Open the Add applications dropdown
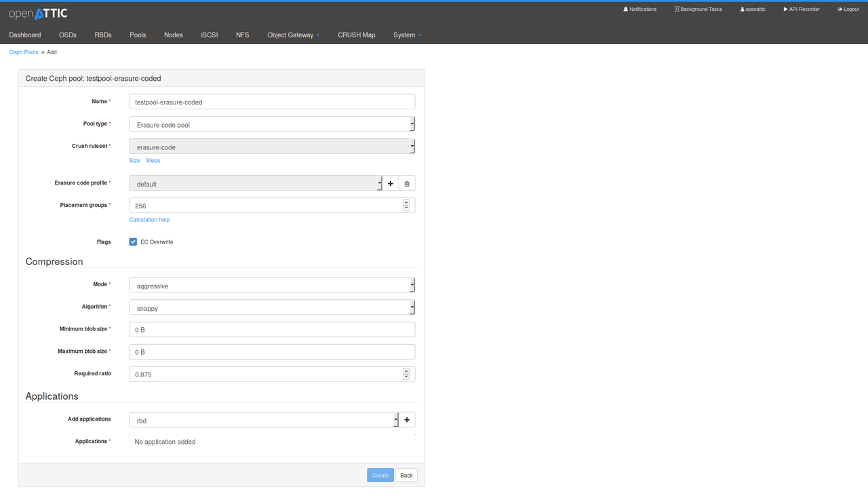Screen dimensions: 868x496 point(264,420)
